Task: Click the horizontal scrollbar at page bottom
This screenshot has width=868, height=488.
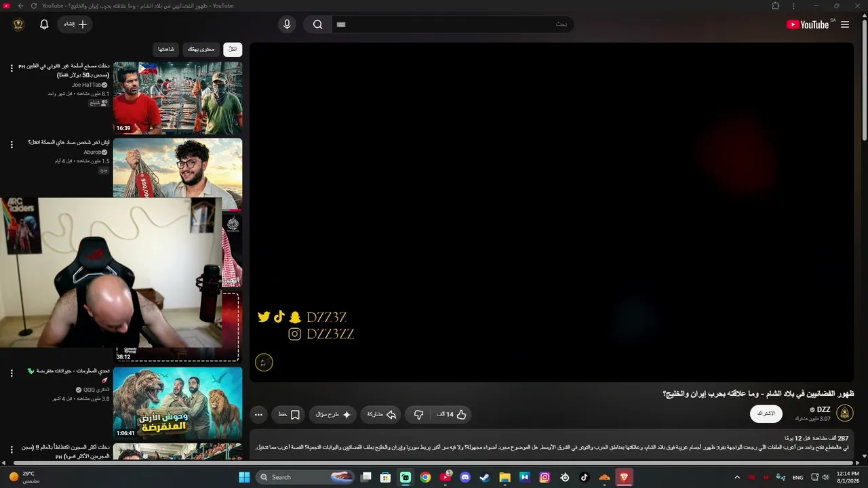Action: click(434, 463)
